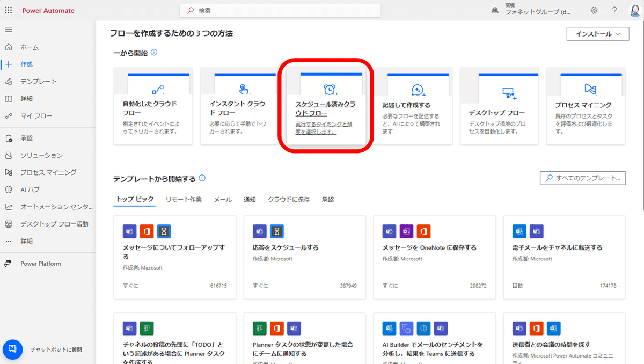Click the マイ フロー icon in sidebar
644x364 pixels.
(x=9, y=116)
